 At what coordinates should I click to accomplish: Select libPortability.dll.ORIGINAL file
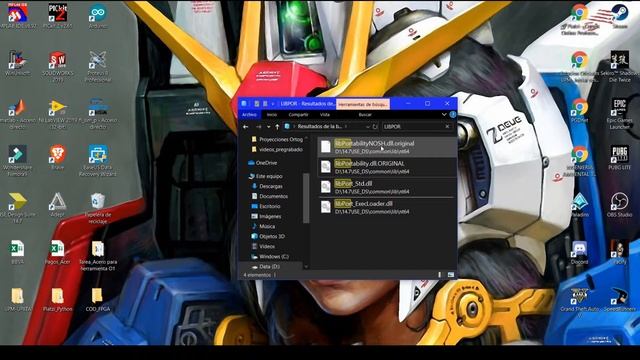[x=387, y=167]
